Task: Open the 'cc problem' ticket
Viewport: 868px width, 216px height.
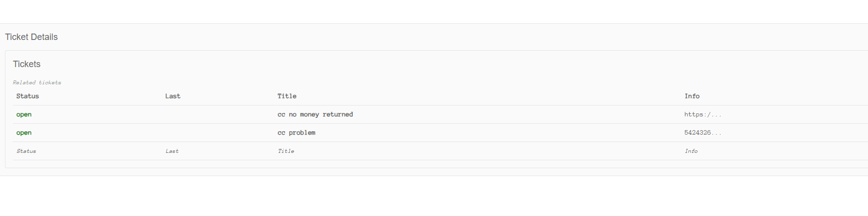Action: coord(296,133)
